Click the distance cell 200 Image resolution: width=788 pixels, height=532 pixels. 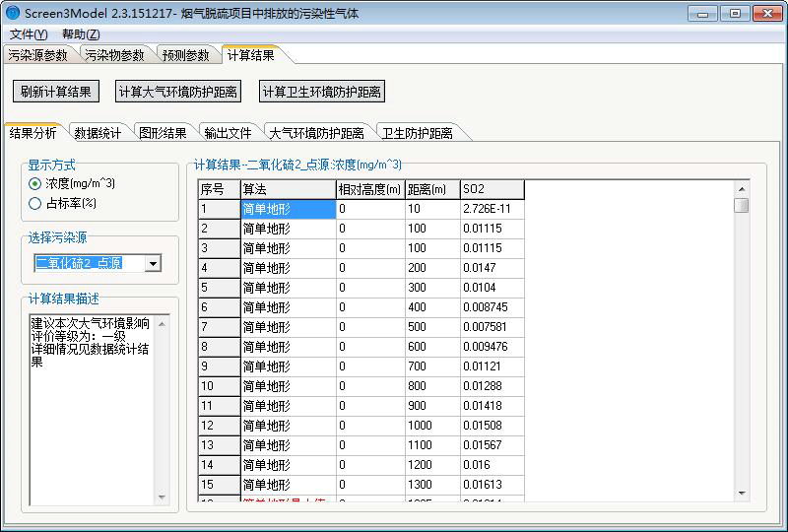pos(432,268)
